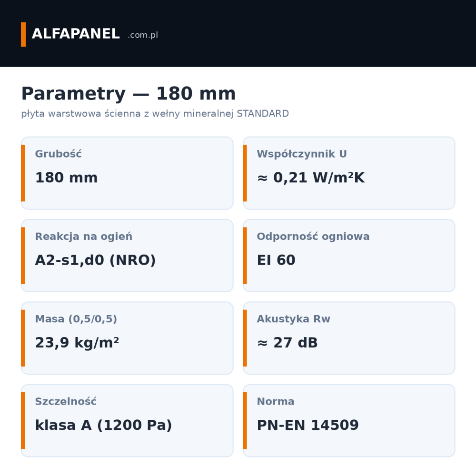476x476 pixels.
Task: Click the Akustyka Rw card
Action: pyautogui.click(x=349, y=338)
